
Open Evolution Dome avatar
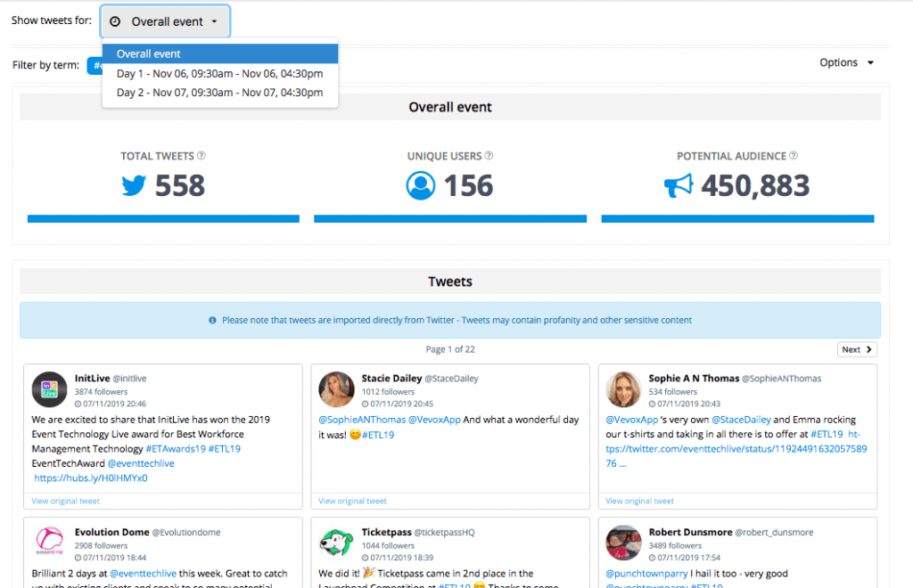pos(50,542)
